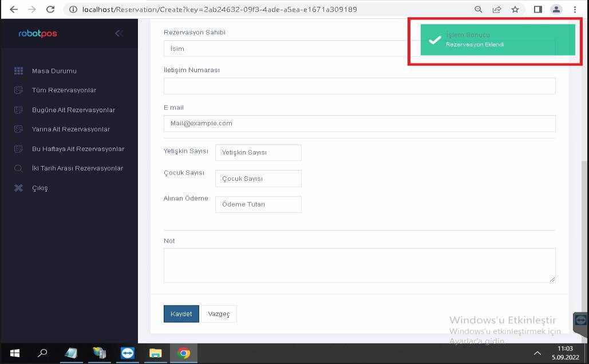Click the TeamViewer side panel tab icon

click(x=581, y=321)
